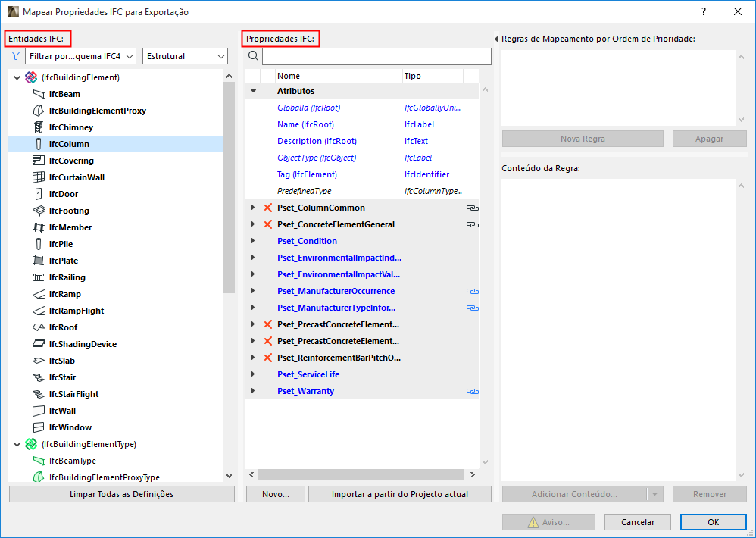Select the ObjectType (IfcObject) attribute
756x538 pixels.
point(317,158)
